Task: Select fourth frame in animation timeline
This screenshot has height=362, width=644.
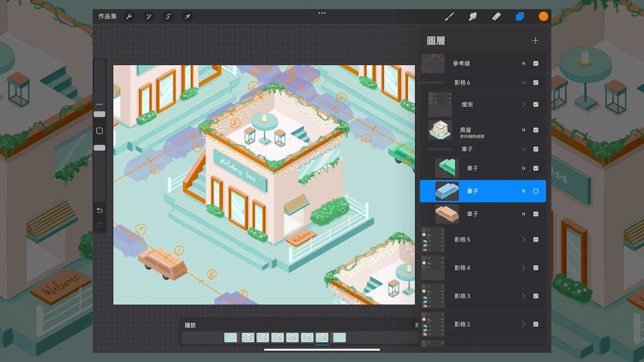Action: click(277, 338)
